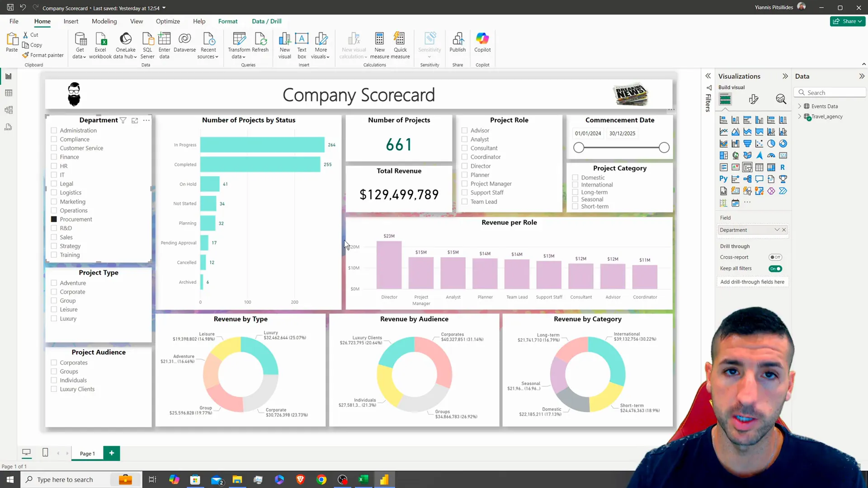The width and height of the screenshot is (868, 488).
Task: Click the Excel workbook icon
Action: point(100,46)
